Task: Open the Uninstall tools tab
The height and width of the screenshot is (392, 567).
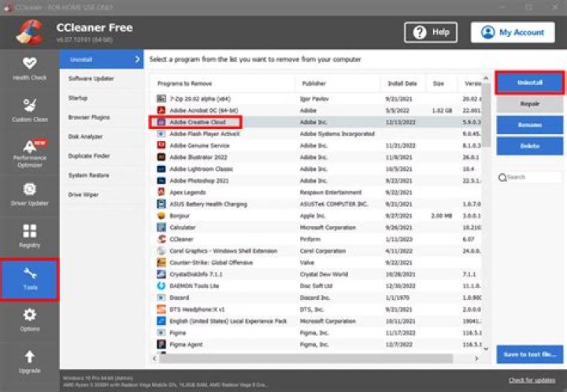Action: point(102,59)
